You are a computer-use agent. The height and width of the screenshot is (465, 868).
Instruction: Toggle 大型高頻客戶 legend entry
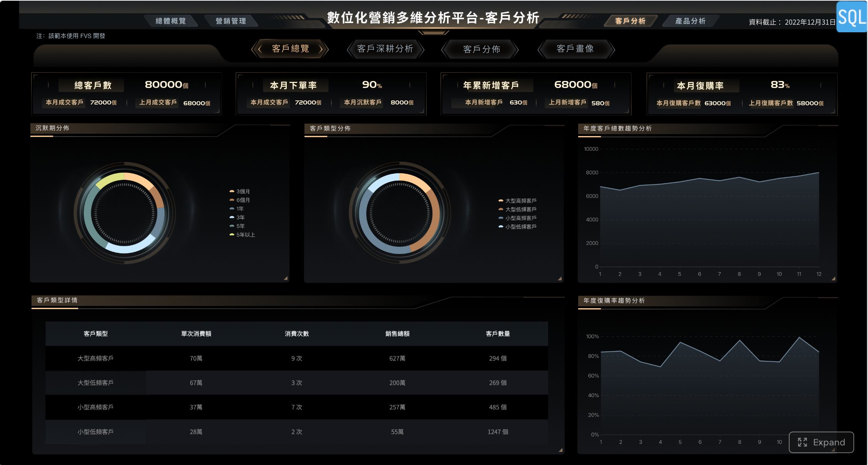pyautogui.click(x=517, y=201)
